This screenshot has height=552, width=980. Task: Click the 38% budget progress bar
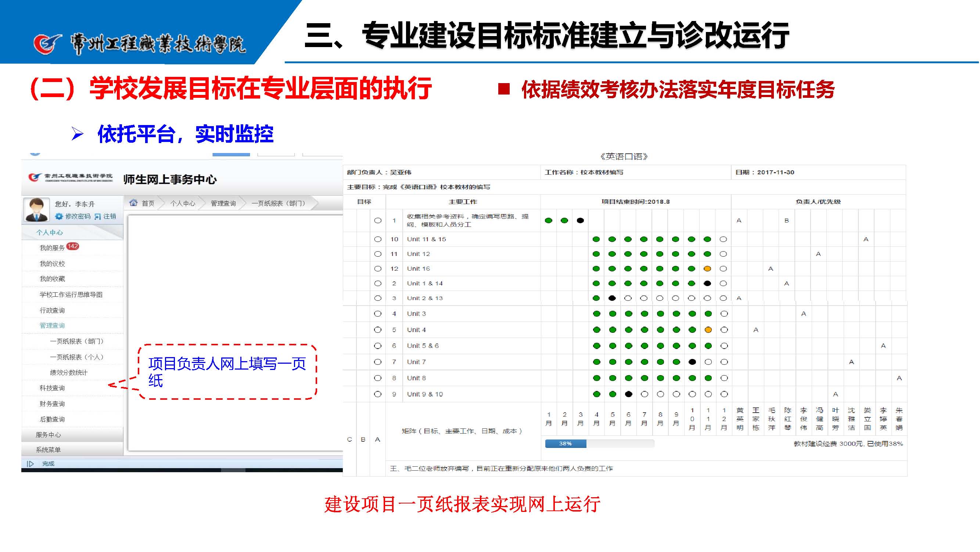click(x=566, y=444)
